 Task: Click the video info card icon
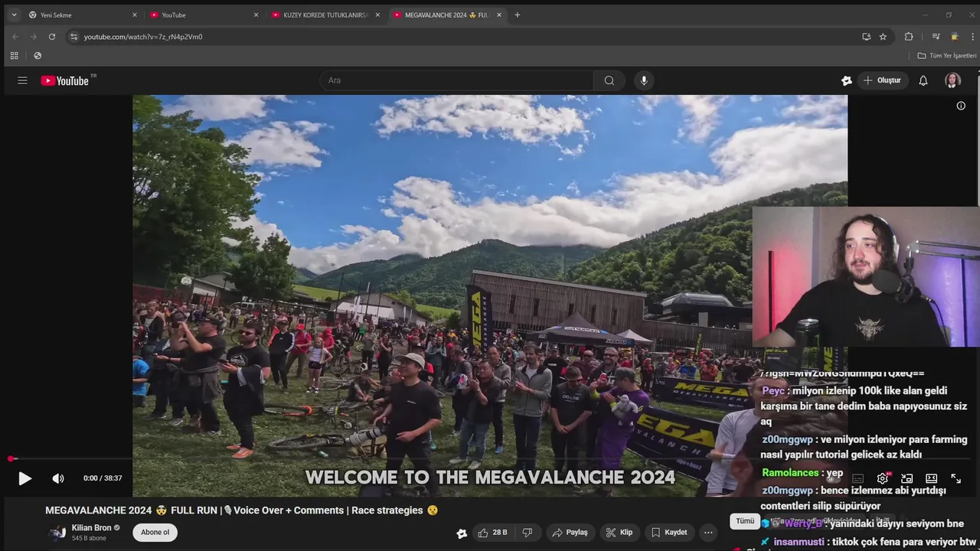961,106
